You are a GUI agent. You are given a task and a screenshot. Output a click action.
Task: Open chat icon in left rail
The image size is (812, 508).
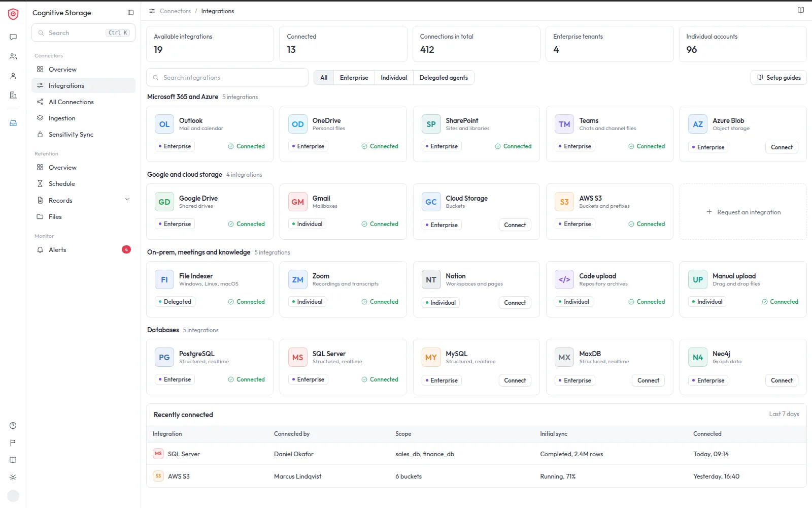coord(13,37)
